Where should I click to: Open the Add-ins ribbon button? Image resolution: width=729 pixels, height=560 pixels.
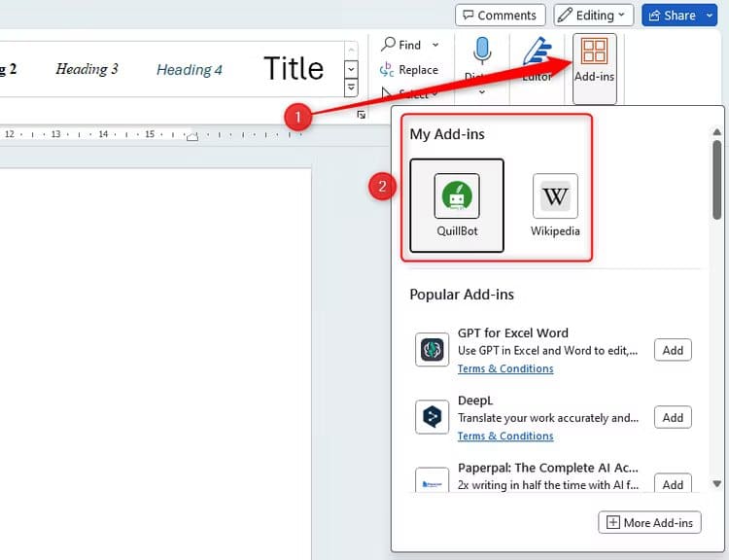pyautogui.click(x=595, y=68)
